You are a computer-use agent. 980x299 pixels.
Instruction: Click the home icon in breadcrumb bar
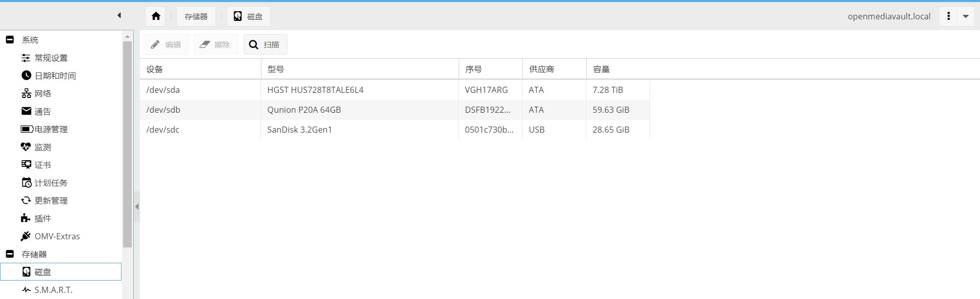(x=156, y=16)
